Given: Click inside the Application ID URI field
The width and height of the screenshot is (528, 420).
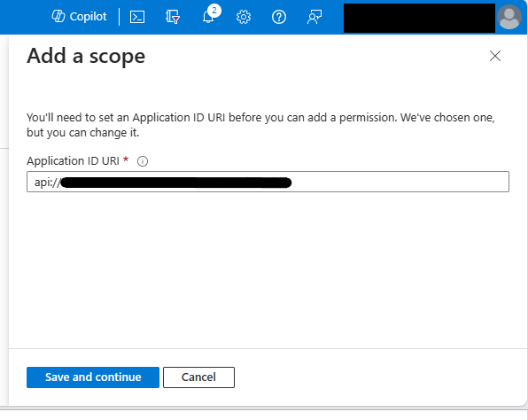Looking at the screenshot, I should (x=268, y=182).
